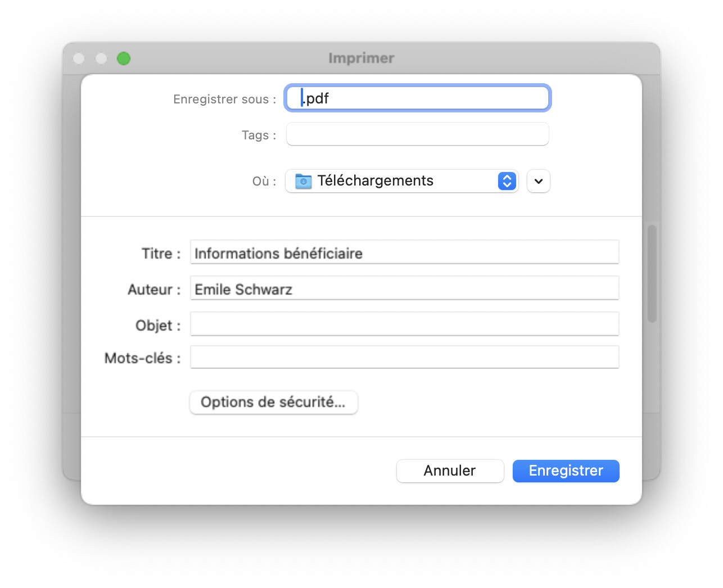The width and height of the screenshot is (723, 588).
Task: Click the Mots-clés field
Action: tap(404, 358)
